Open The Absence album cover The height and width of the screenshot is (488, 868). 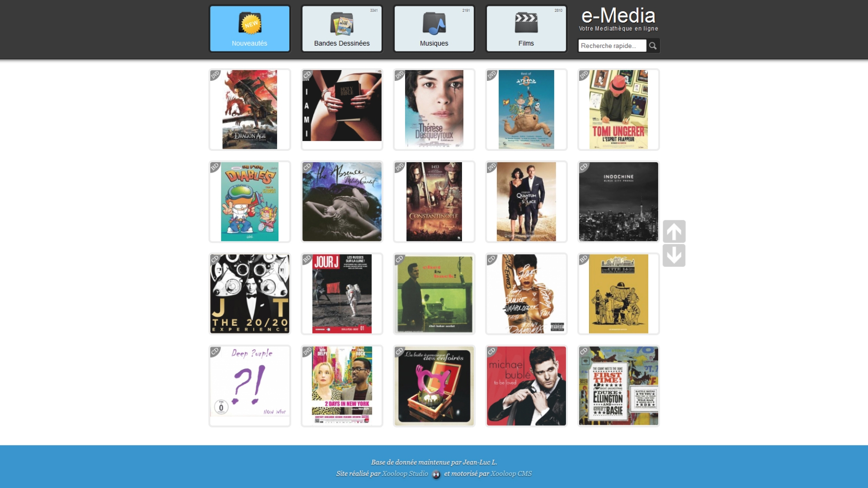pyautogui.click(x=342, y=202)
